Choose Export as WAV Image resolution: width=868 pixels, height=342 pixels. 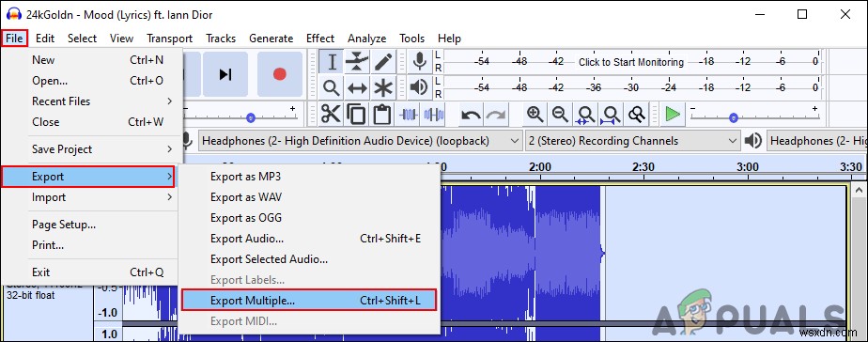pyautogui.click(x=310, y=197)
